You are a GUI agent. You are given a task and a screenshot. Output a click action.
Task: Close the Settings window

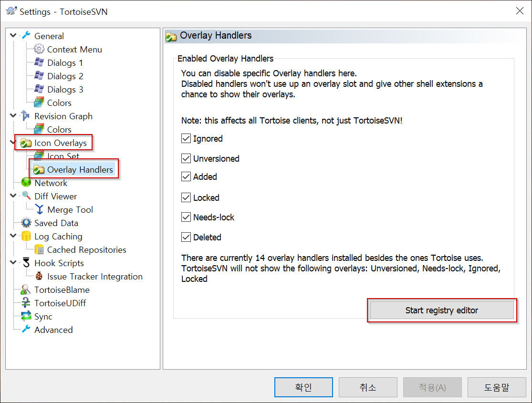[520, 11]
